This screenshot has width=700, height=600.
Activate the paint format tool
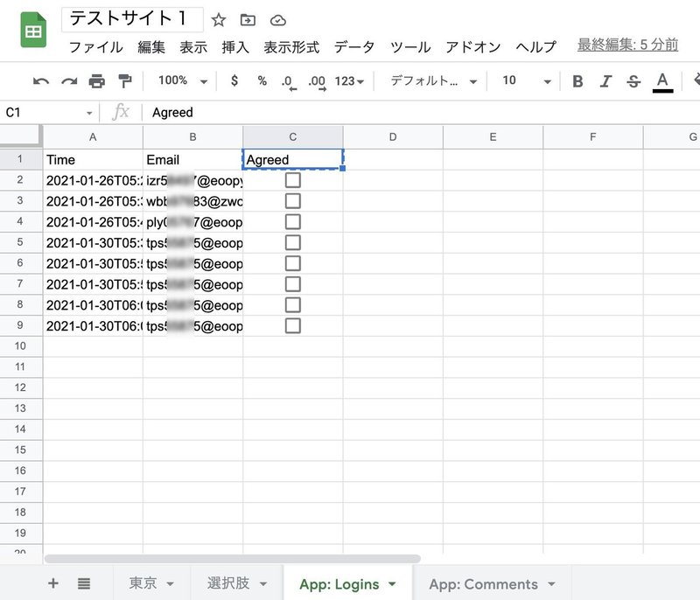click(x=125, y=81)
